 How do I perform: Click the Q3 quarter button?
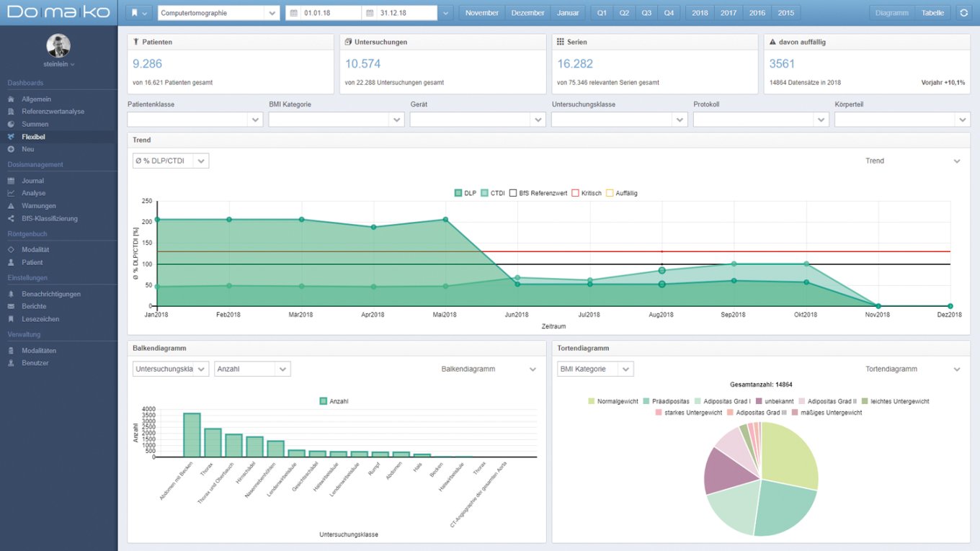click(x=646, y=13)
